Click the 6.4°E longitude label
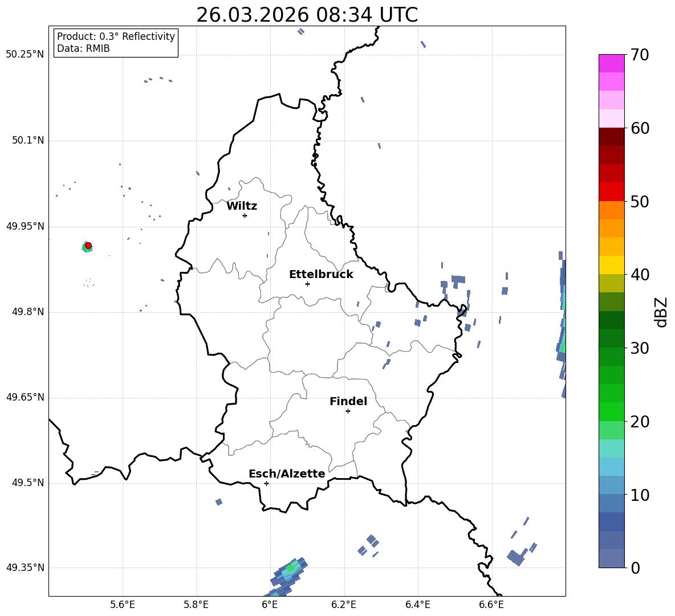 pyautogui.click(x=417, y=605)
